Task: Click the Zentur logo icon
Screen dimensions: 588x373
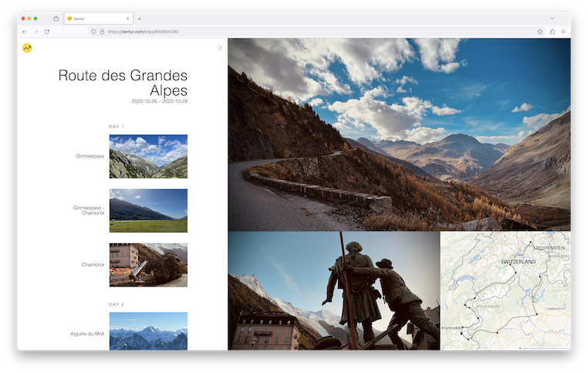Action: [x=27, y=48]
